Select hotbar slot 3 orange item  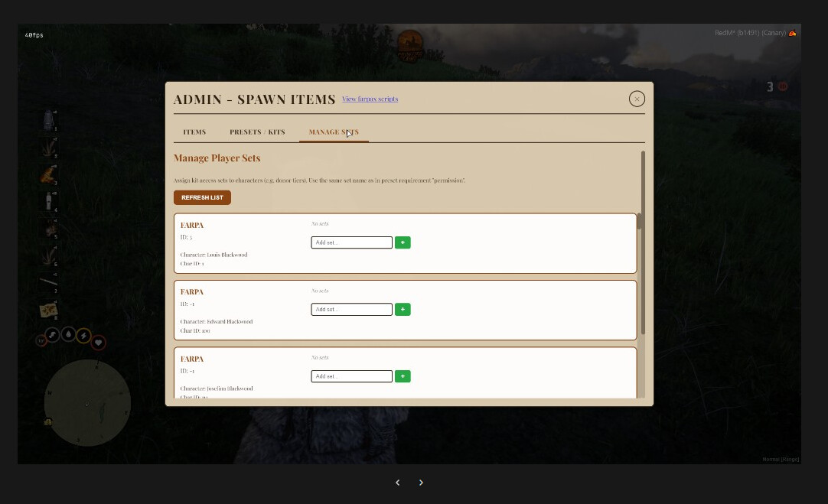(x=48, y=174)
